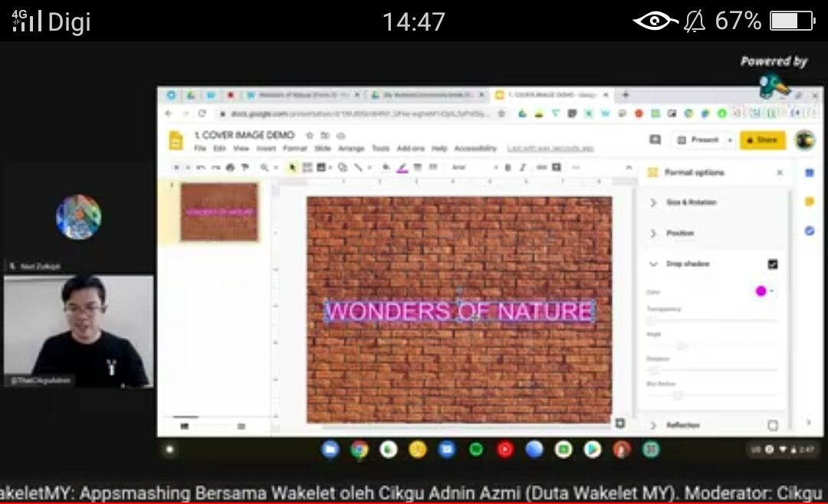
Task: Bookmark this page with the star icon
Action: [501, 113]
